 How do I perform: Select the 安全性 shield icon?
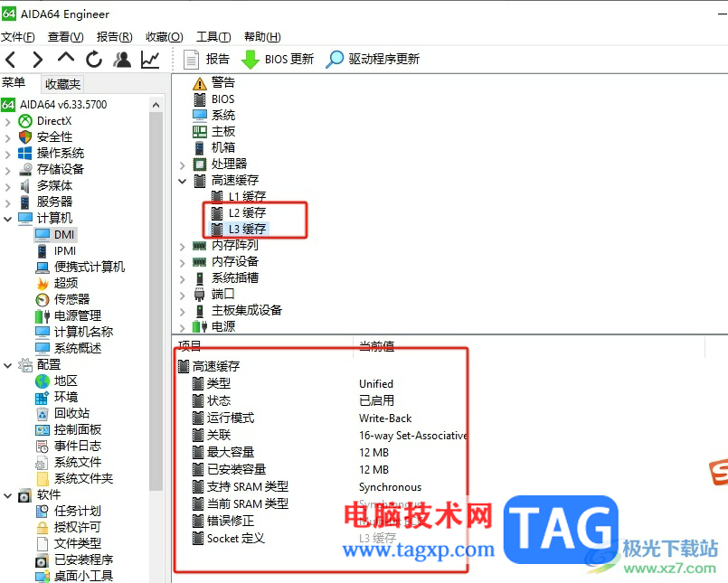[x=25, y=137]
